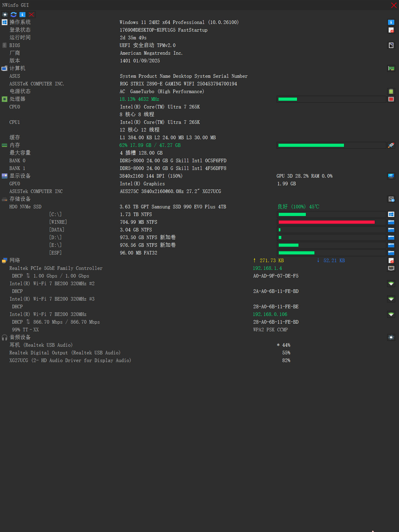Click the ESP volume usage bar

(331, 253)
